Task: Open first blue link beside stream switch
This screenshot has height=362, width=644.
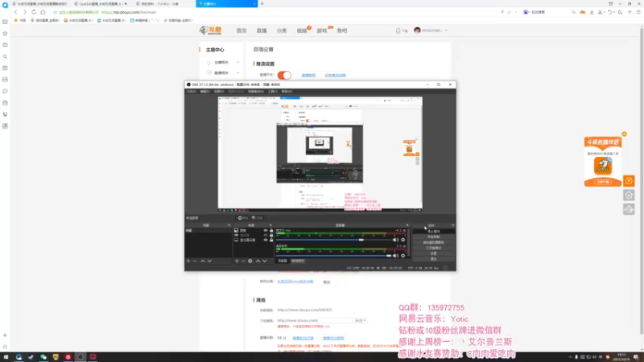Action: coord(308,75)
